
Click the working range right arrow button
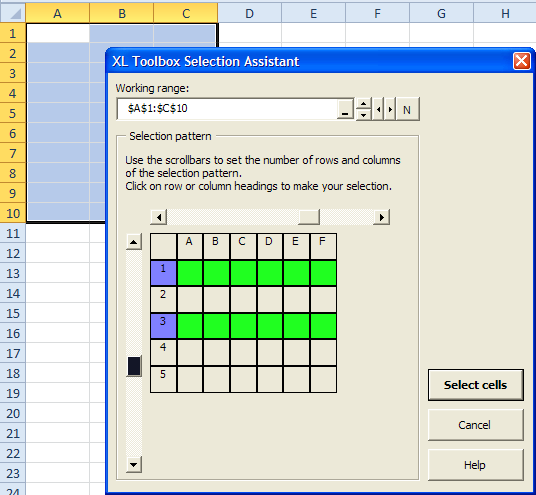click(390, 109)
